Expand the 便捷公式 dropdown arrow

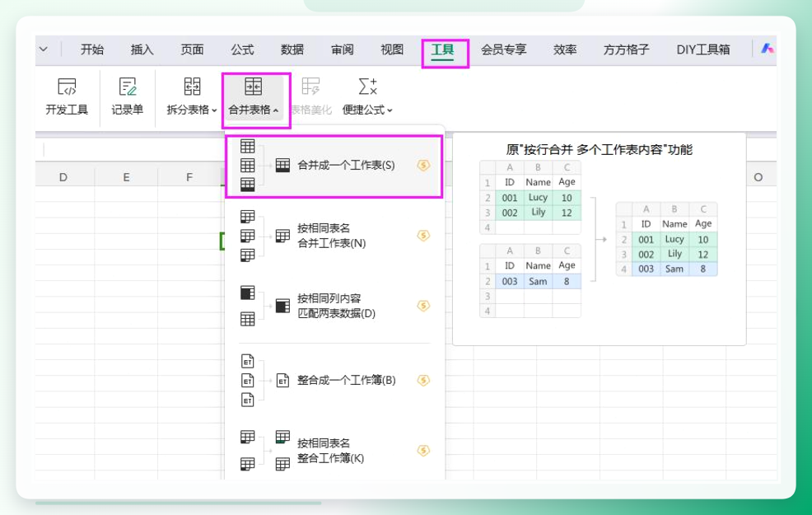point(390,110)
